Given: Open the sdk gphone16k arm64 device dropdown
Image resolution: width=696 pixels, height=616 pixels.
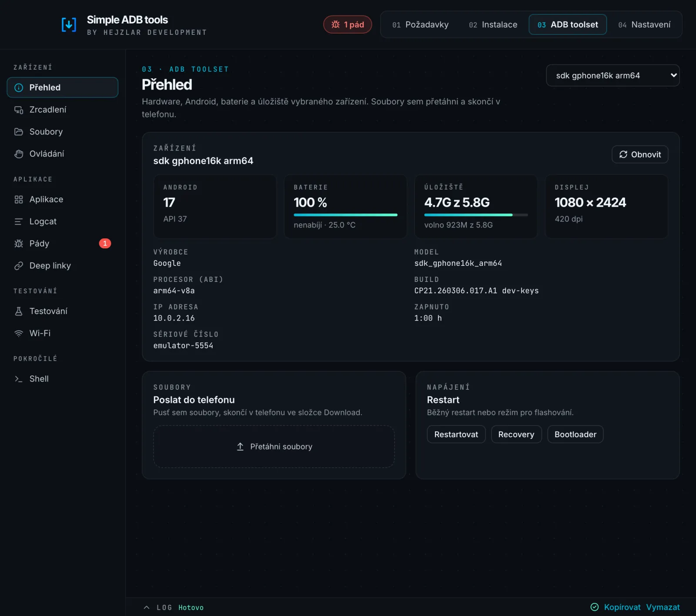Looking at the screenshot, I should [612, 76].
